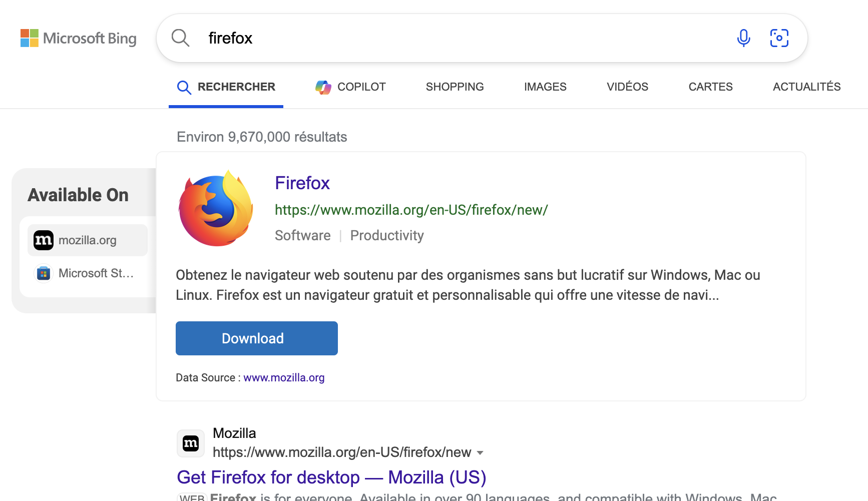Expand the dropdown arrow after mozilla.org URL
This screenshot has width=868, height=501.
(x=480, y=453)
